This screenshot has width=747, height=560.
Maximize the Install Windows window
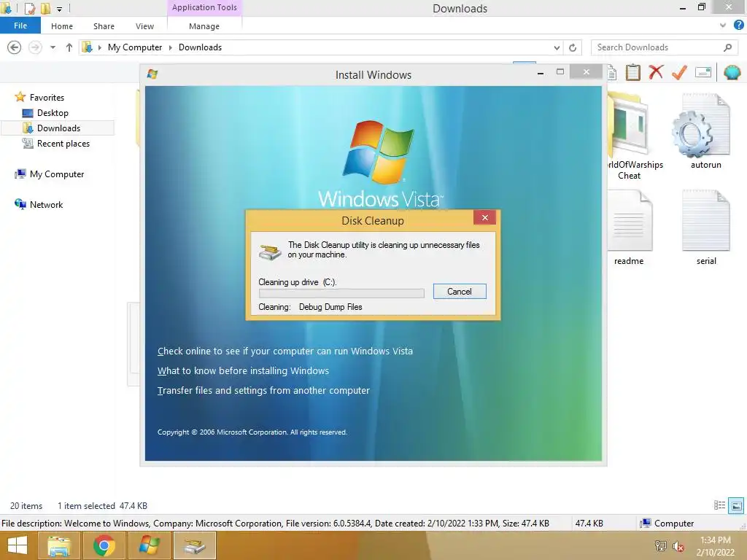point(560,72)
